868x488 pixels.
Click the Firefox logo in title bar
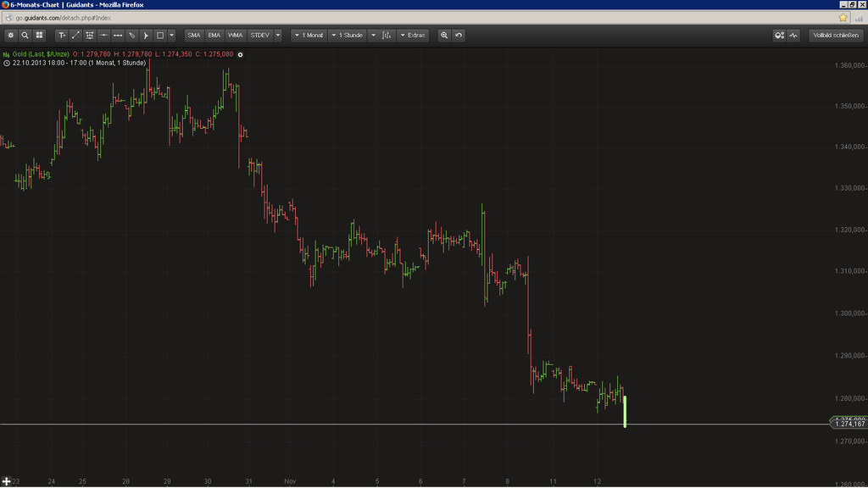pyautogui.click(x=5, y=4)
